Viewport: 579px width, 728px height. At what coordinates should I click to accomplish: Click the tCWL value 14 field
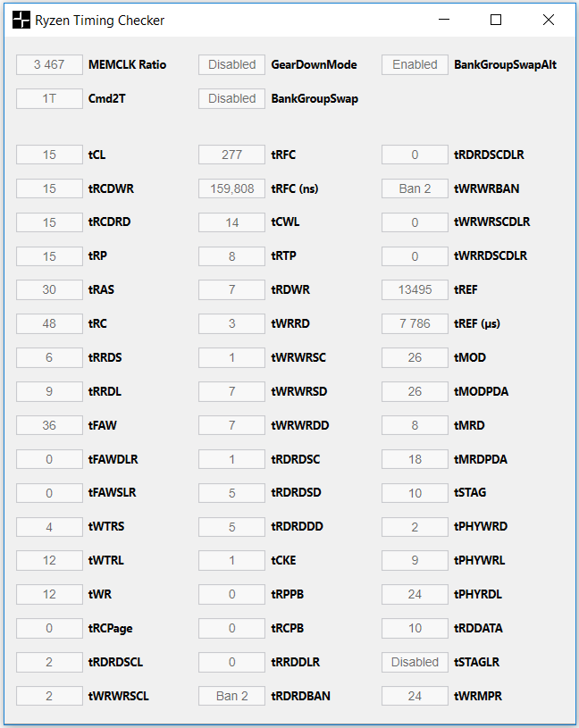(232, 222)
